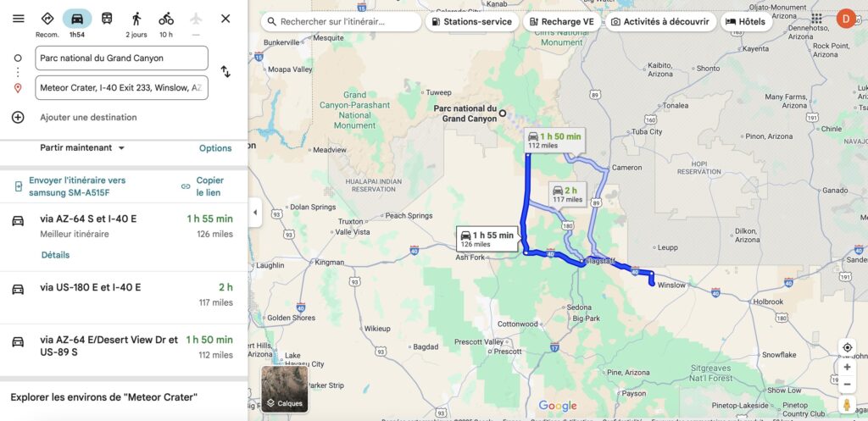The width and height of the screenshot is (868, 421).
Task: Edit starting point Parc national du Grand Canyon
Action: pyautogui.click(x=122, y=58)
